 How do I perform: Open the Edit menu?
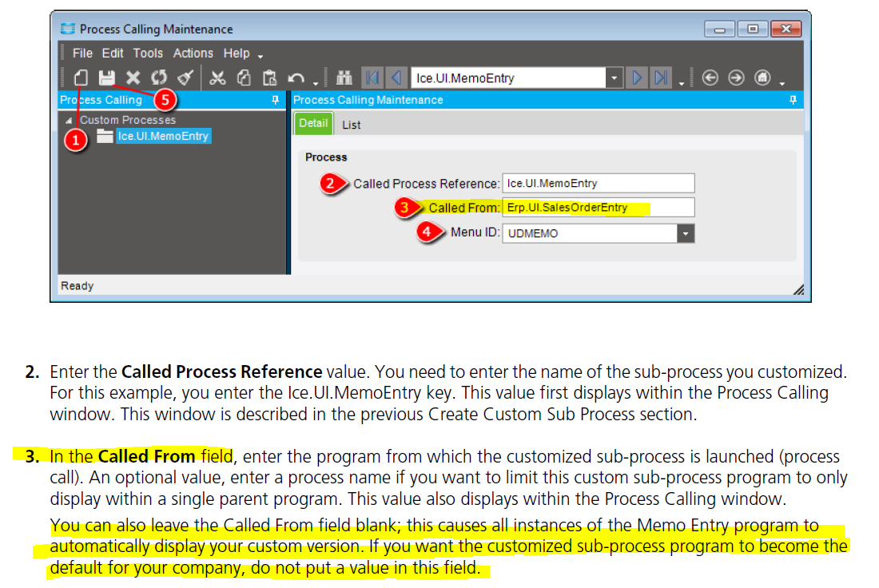113,54
